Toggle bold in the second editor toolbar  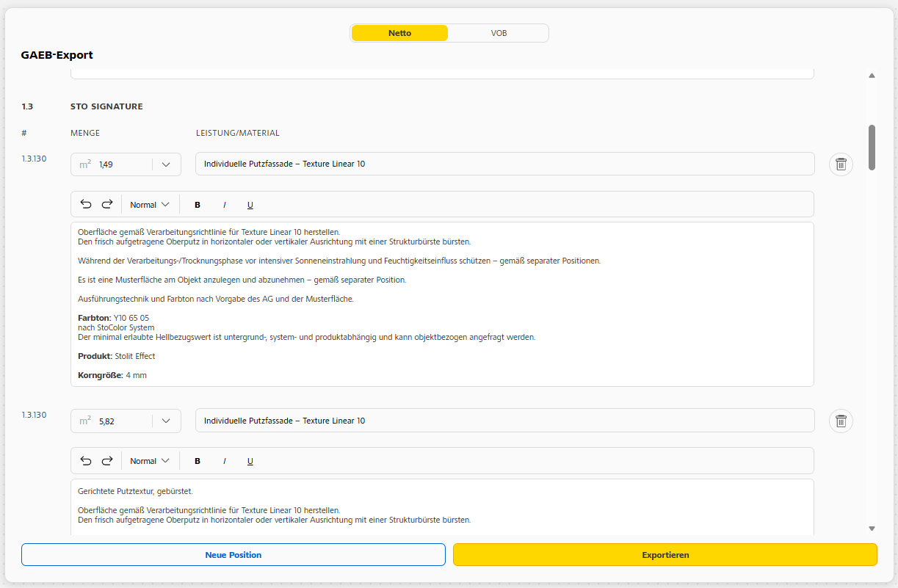(x=198, y=461)
